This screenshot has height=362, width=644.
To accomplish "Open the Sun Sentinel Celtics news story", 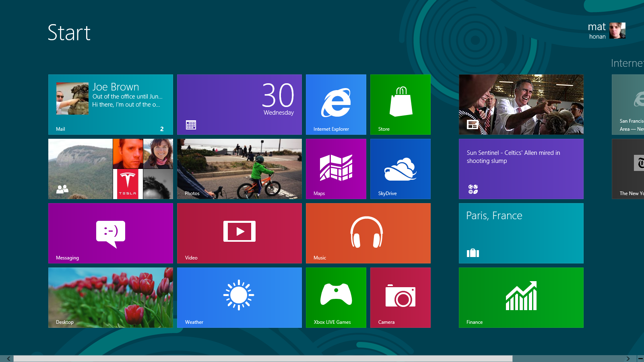I will click(x=521, y=169).
